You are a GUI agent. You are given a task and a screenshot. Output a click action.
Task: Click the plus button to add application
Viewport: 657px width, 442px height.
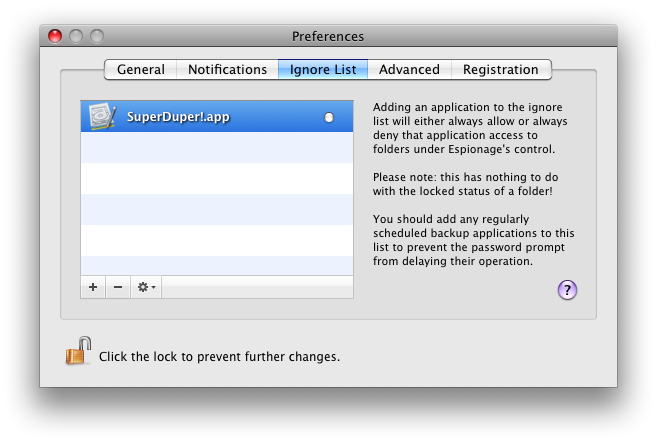(x=93, y=287)
